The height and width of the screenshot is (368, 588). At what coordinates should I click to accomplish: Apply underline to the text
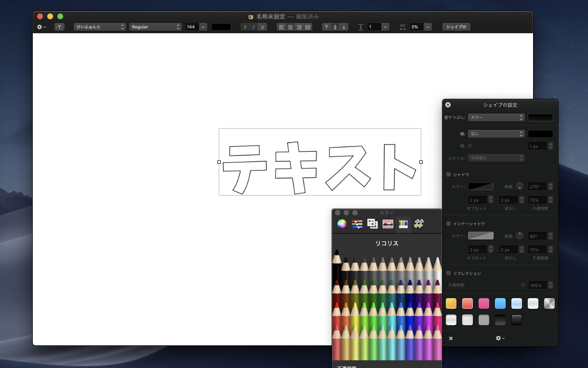coord(262,27)
